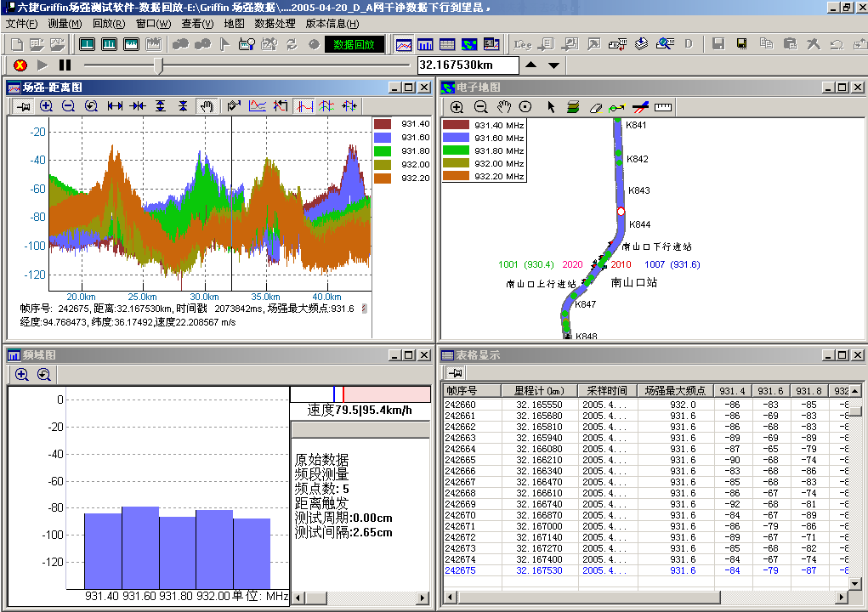The height and width of the screenshot is (612, 868).
Task: Click the data search magnifier toolbar icon
Action: point(665,43)
